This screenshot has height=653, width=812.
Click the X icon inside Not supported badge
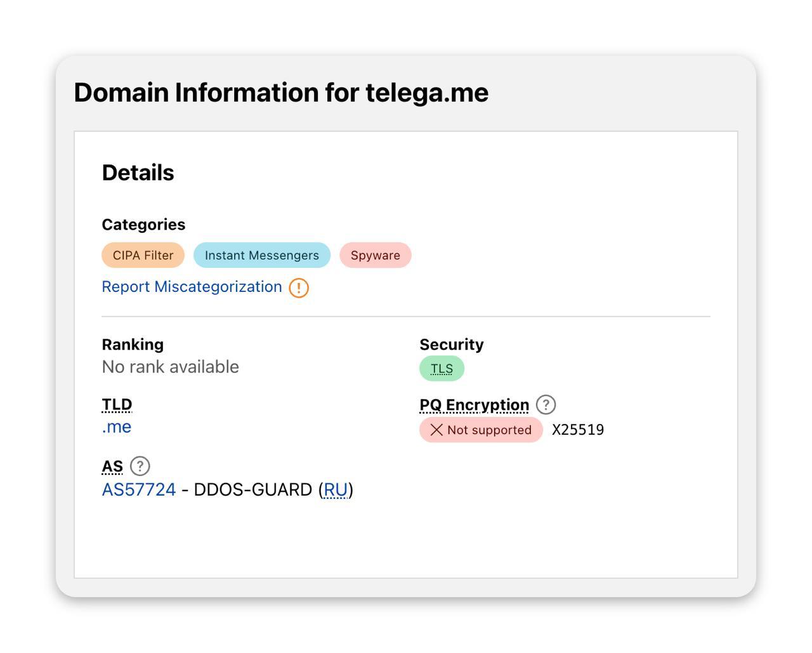click(x=436, y=430)
